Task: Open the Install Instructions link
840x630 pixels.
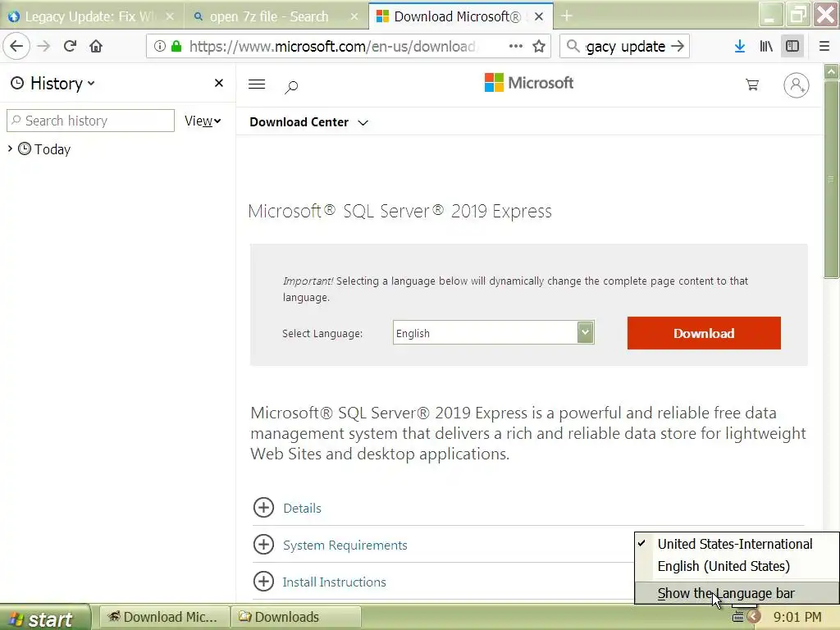Action: coord(335,582)
